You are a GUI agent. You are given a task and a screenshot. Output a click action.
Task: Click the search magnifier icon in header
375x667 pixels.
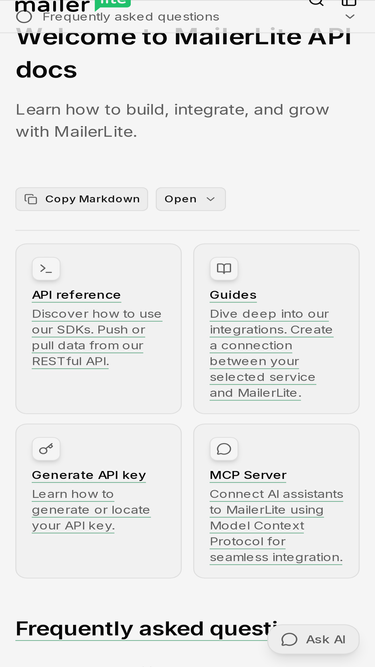316,2
